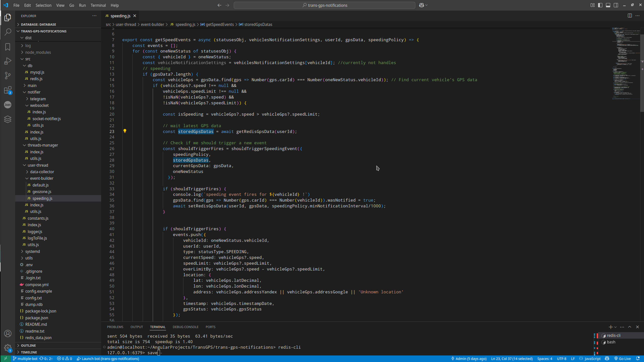Expand the OUTLINE section
Image resolution: width=644 pixels, height=362 pixels.
(28, 345)
